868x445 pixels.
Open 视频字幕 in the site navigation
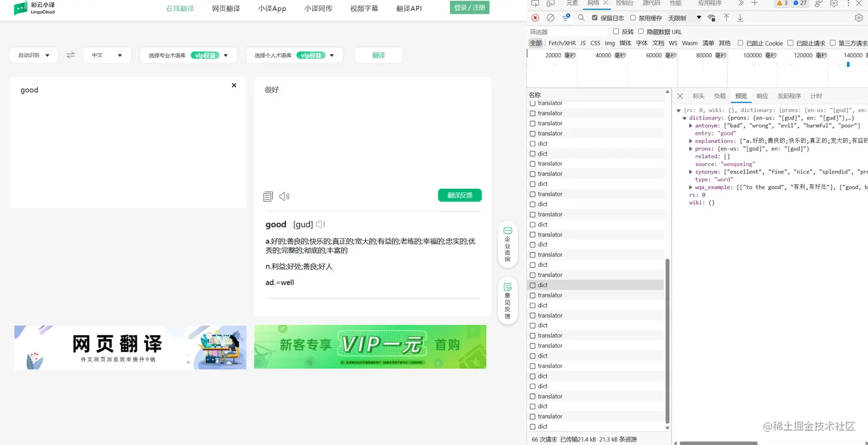(365, 9)
